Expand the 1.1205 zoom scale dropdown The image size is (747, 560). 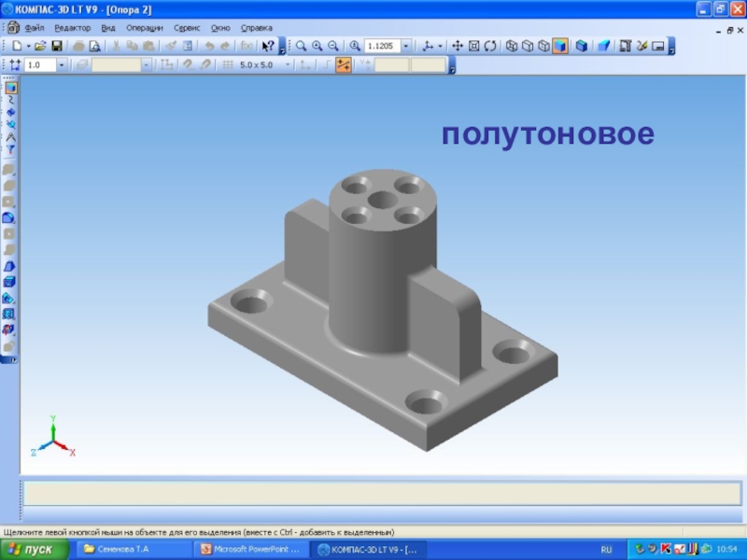pos(406,46)
